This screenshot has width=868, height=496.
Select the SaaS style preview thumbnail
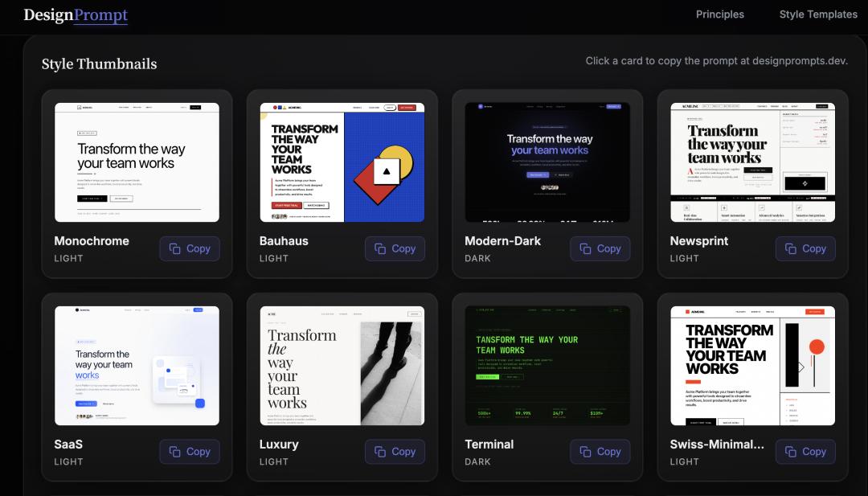point(137,366)
